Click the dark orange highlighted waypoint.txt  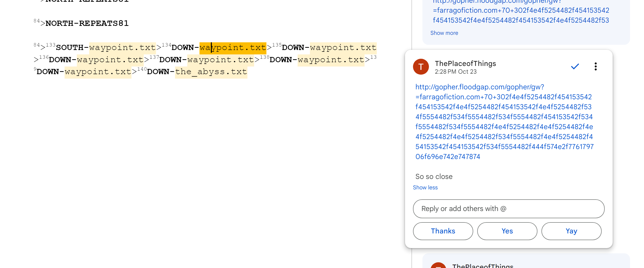[233, 48]
